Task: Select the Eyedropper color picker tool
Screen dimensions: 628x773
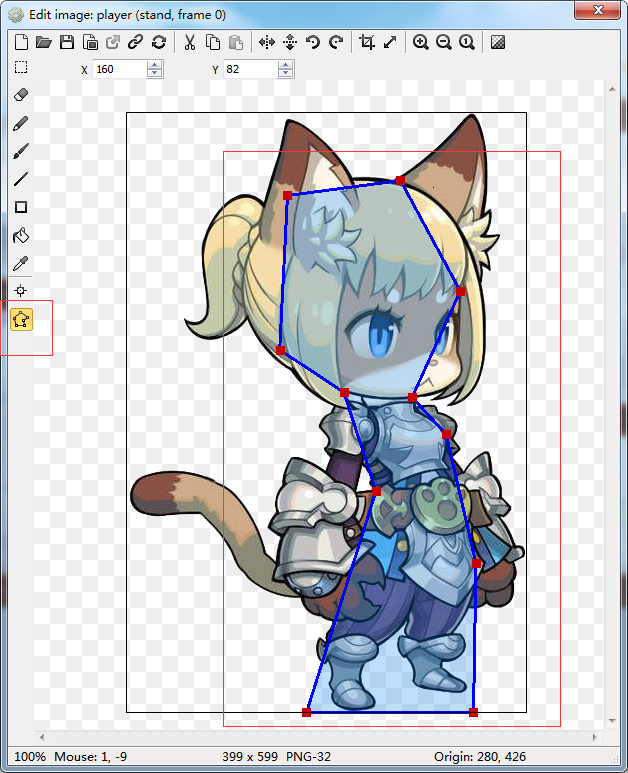Action: 21,264
